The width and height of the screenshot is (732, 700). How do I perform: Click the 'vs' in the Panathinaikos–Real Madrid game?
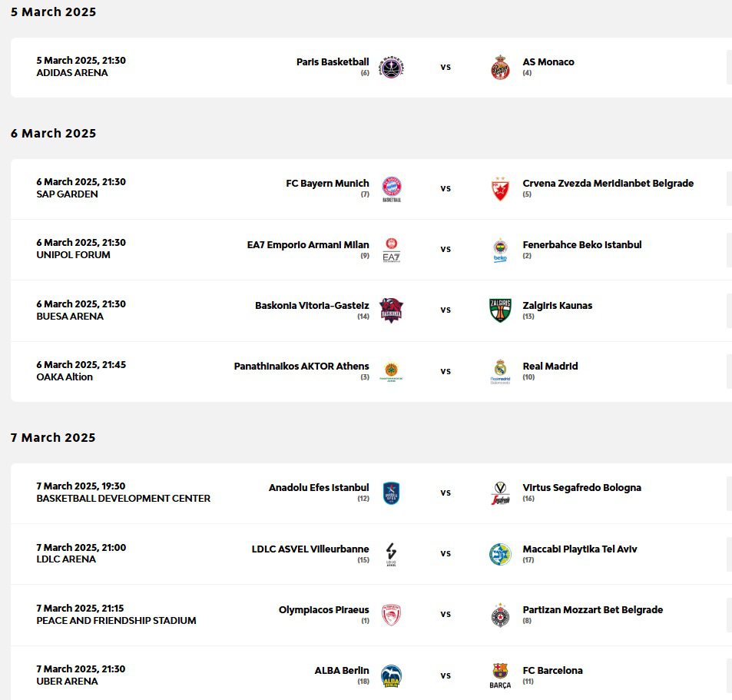tap(445, 371)
